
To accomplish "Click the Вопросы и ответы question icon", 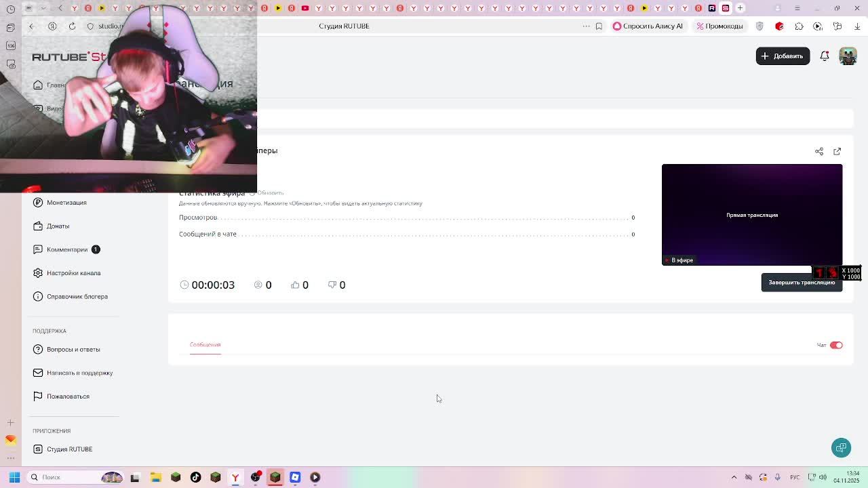I will (38, 349).
